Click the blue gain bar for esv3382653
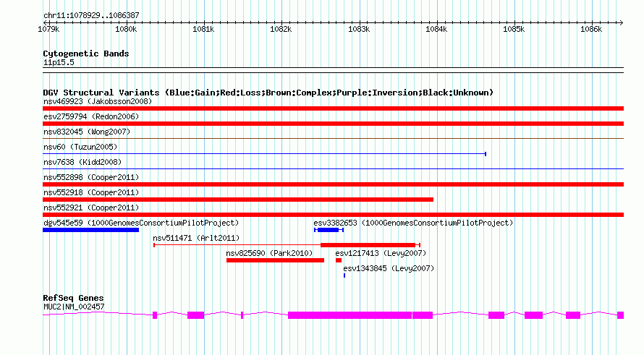644x355 pixels. pos(329,230)
